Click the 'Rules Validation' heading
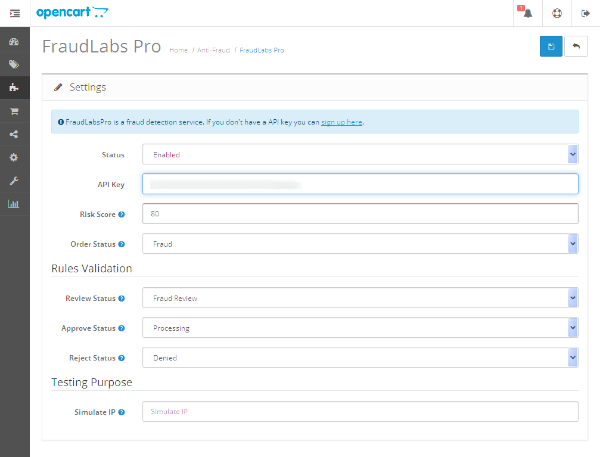 coord(91,268)
